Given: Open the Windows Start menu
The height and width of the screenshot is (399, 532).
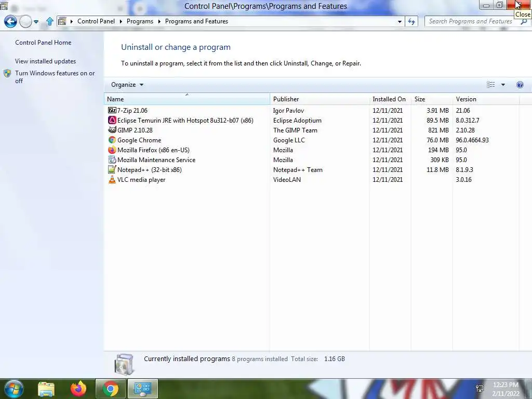Looking at the screenshot, I should 14,389.
